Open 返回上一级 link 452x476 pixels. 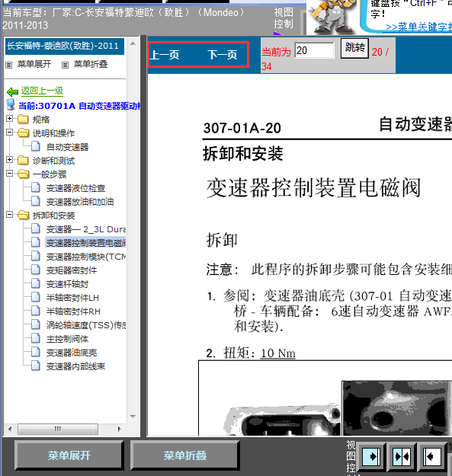[x=42, y=91]
